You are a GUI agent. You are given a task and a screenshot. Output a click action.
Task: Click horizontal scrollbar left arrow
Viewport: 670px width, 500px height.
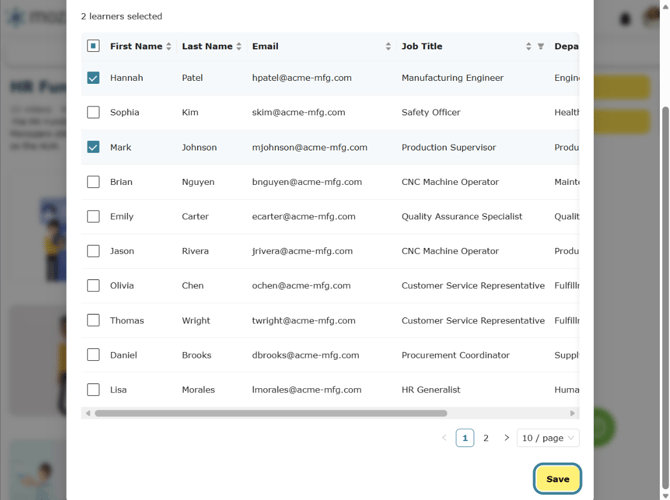(x=88, y=413)
